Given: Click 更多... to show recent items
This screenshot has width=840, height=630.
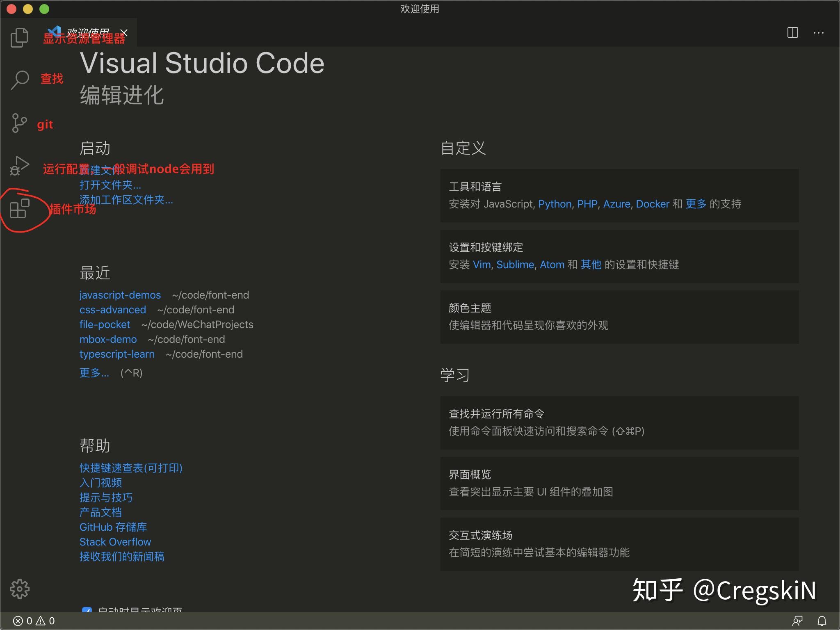Looking at the screenshot, I should pos(94,373).
